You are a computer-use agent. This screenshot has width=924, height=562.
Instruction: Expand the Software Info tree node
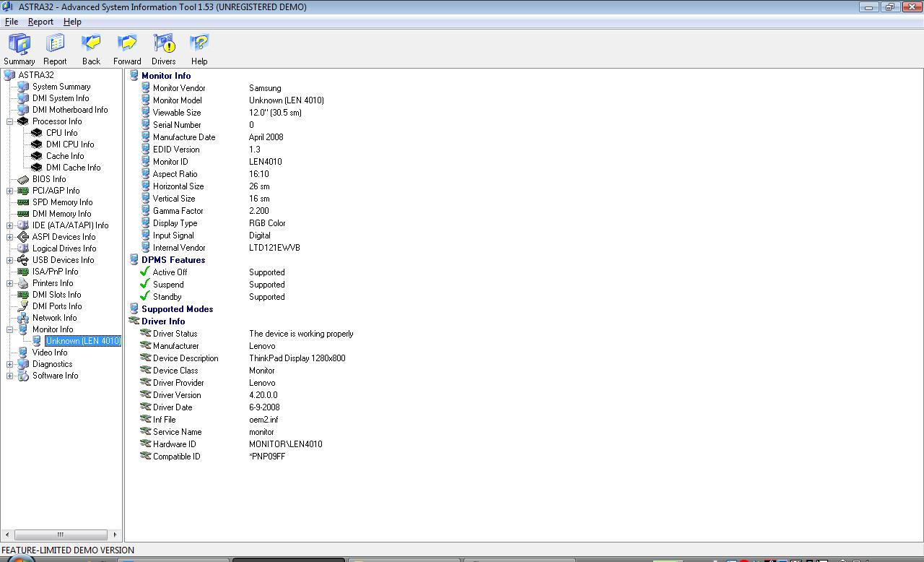[10, 376]
